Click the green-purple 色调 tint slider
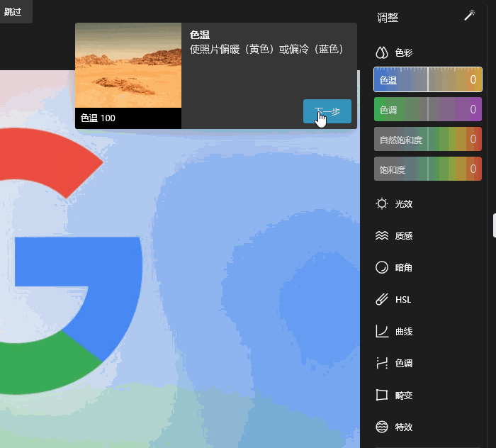The image size is (496, 448). [428, 109]
